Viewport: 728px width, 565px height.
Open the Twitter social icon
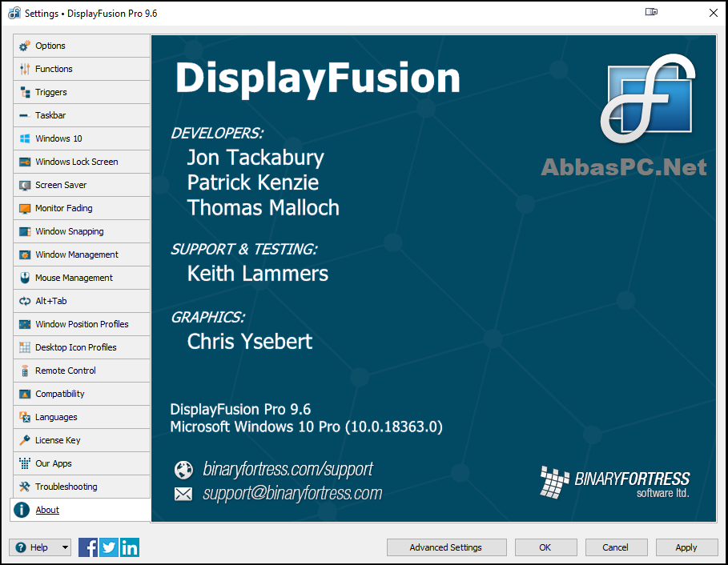109,547
